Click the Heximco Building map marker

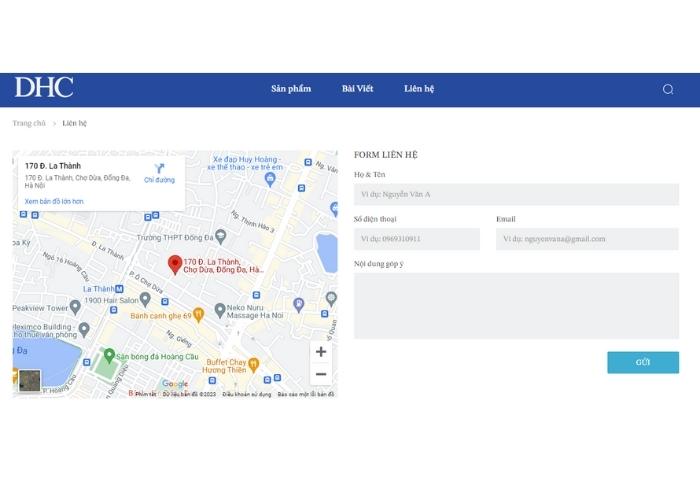(x=84, y=330)
